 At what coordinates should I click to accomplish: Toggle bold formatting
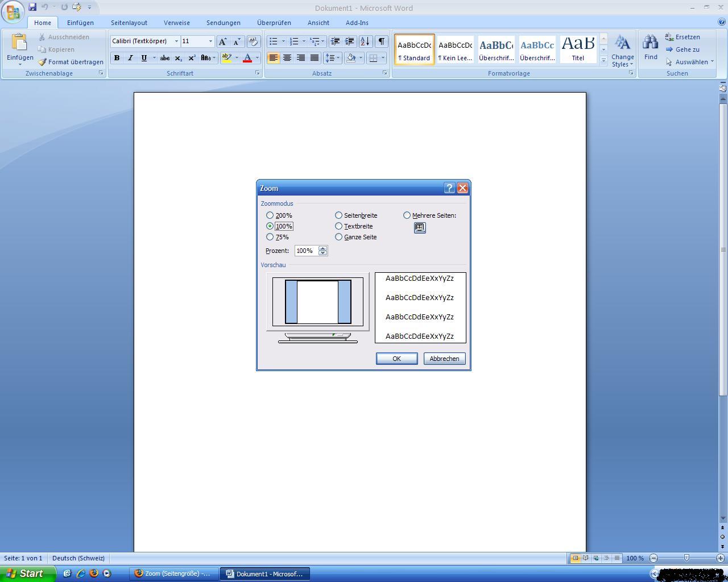[x=117, y=58]
